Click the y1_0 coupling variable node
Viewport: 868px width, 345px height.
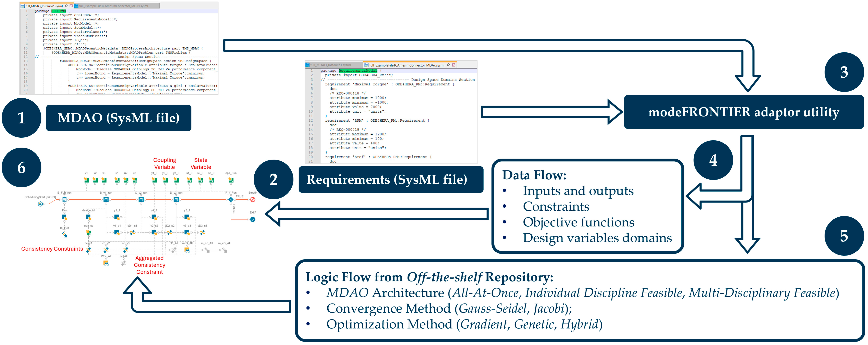click(x=154, y=180)
